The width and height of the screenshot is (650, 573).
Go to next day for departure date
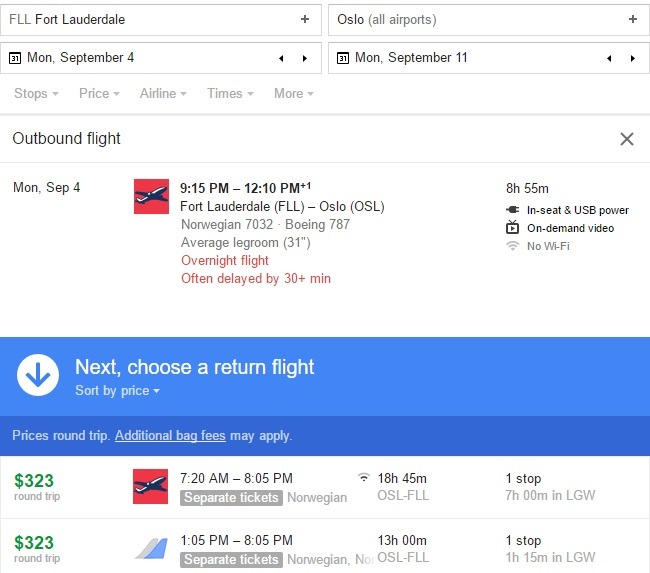pos(305,58)
